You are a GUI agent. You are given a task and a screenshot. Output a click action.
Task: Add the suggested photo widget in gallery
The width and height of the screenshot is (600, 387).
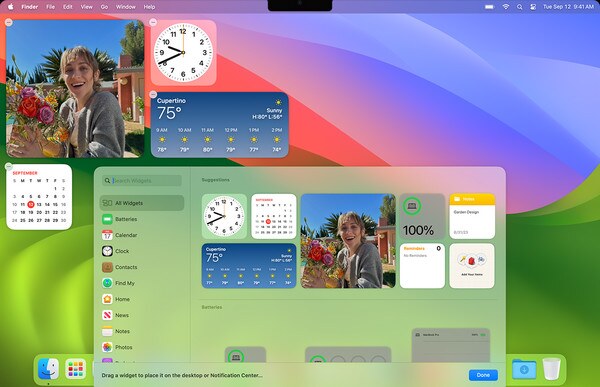pyautogui.click(x=348, y=241)
